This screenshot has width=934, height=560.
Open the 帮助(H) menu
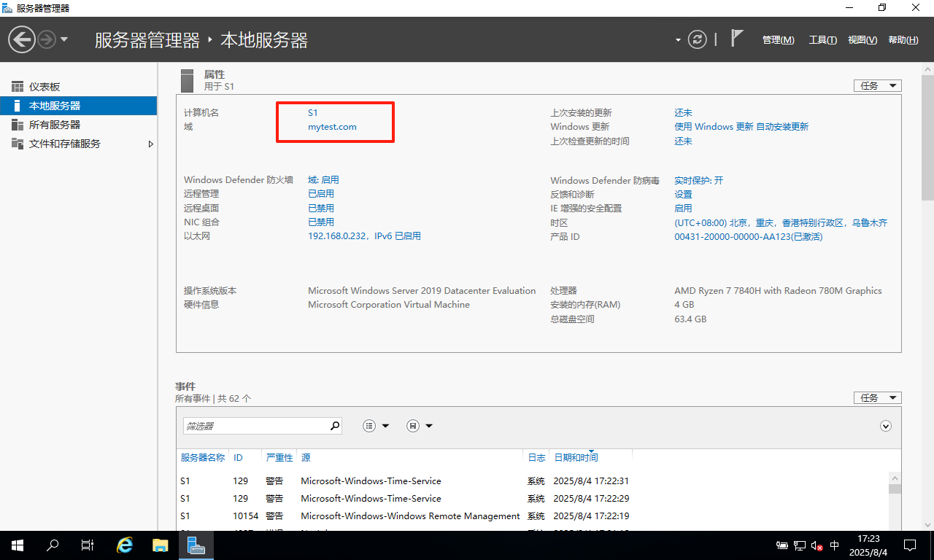coord(903,40)
